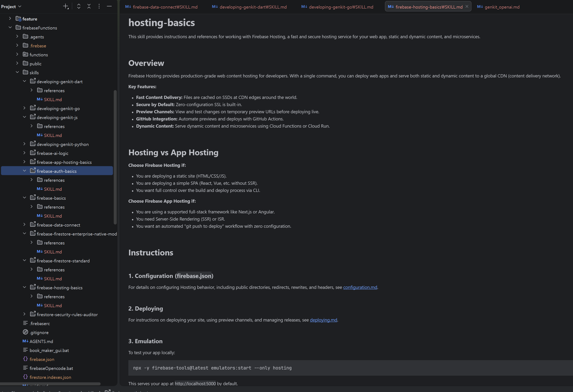Image resolution: width=573 pixels, height=392 pixels.
Task: Collapse the skills folder
Action: tap(17, 72)
